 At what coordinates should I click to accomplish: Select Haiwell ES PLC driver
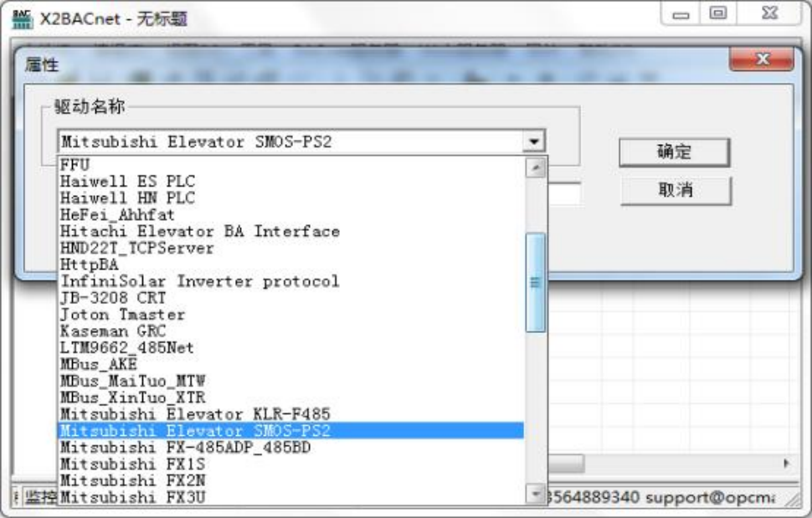point(290,181)
